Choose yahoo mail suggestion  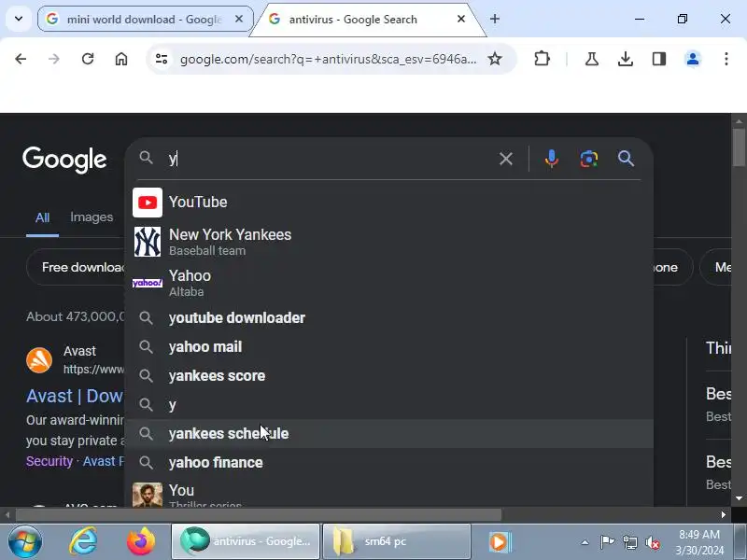click(x=388, y=346)
